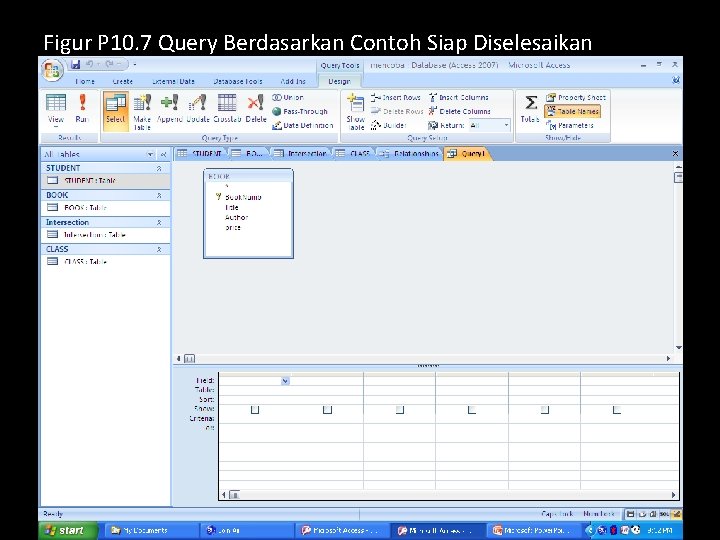Collapse the navigation pane shutter bar
Viewport: 720px width, 540px height.
[163, 154]
